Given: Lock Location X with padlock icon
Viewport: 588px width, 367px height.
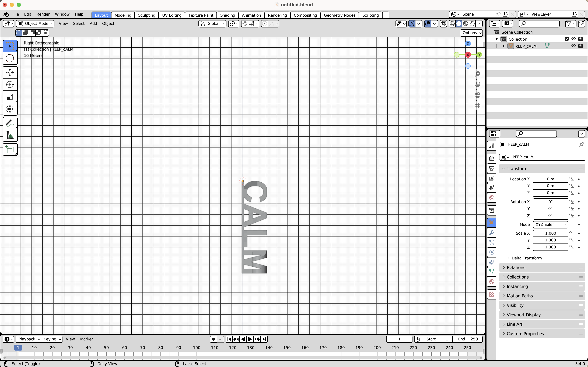Looking at the screenshot, I should [572, 179].
